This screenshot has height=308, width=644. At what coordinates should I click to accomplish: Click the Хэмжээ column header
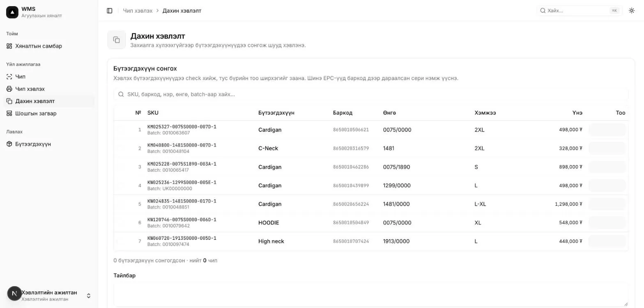[x=485, y=113]
